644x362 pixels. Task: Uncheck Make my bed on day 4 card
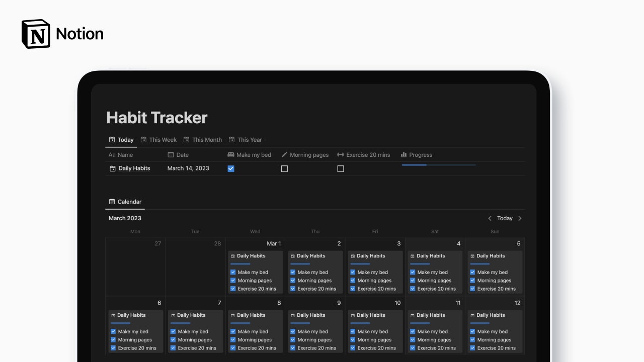click(413, 273)
